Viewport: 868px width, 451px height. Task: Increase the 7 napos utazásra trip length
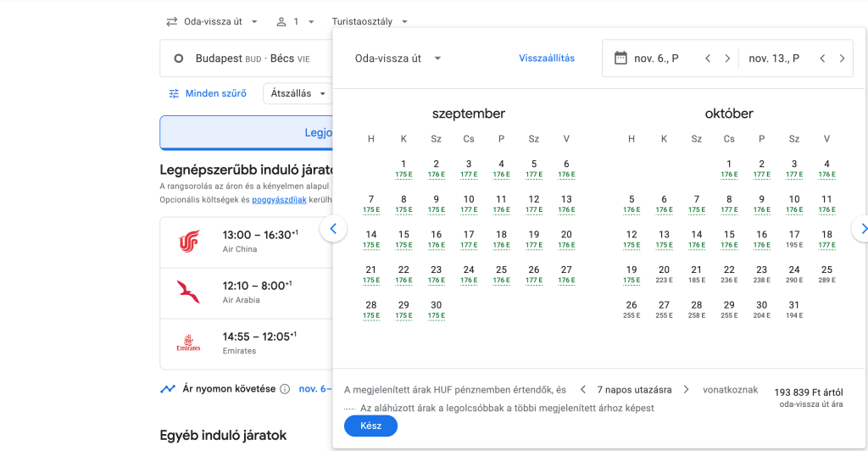point(686,390)
